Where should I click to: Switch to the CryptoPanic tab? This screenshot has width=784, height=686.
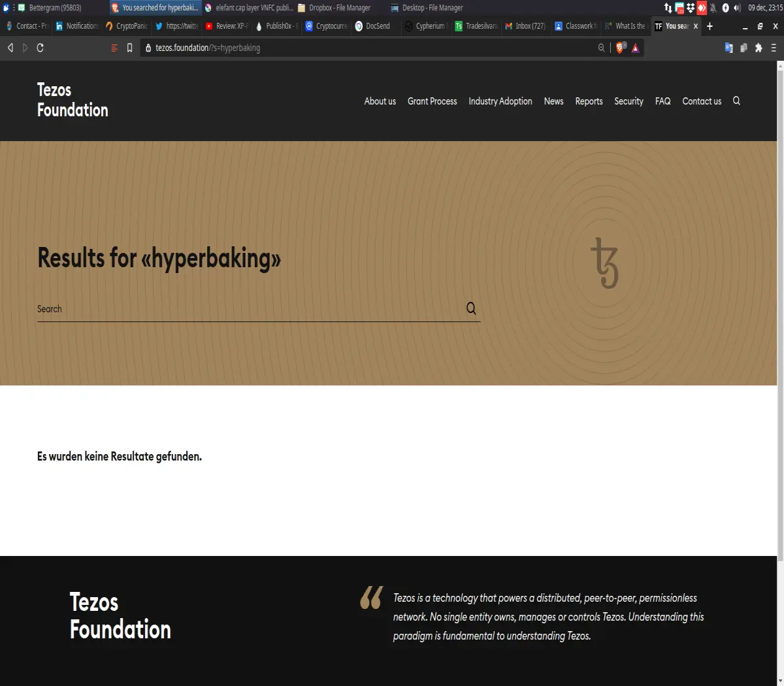click(x=126, y=26)
